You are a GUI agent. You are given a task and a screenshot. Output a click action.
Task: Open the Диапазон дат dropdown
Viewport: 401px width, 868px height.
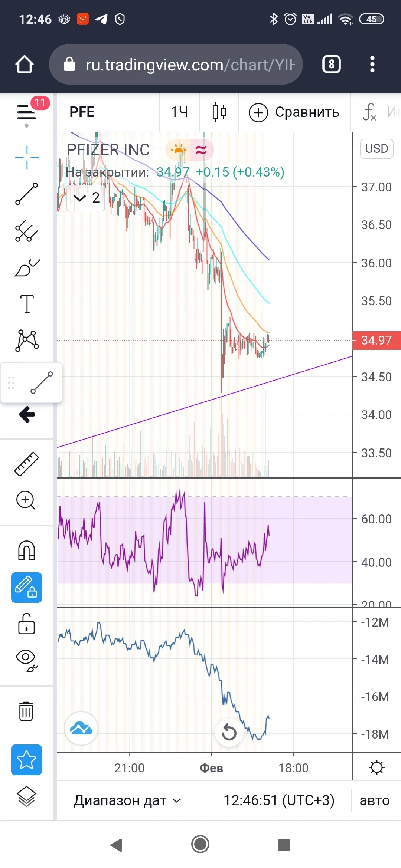[127, 800]
